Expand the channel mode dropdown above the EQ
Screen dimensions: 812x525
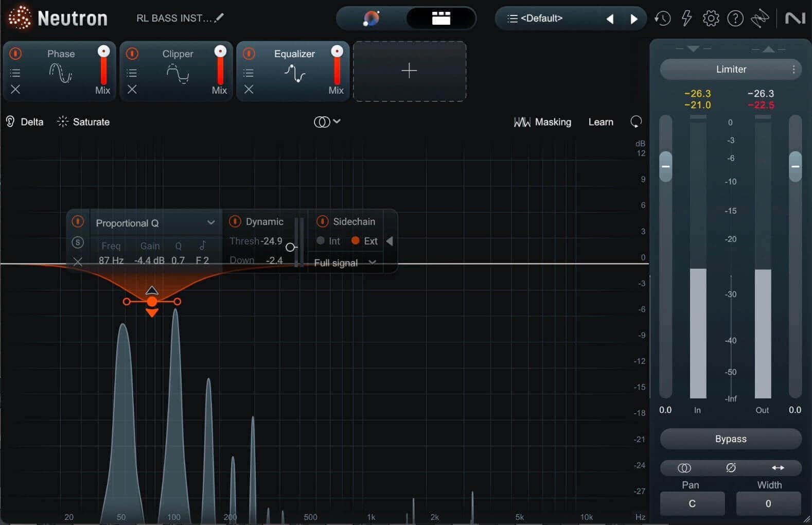(x=327, y=122)
